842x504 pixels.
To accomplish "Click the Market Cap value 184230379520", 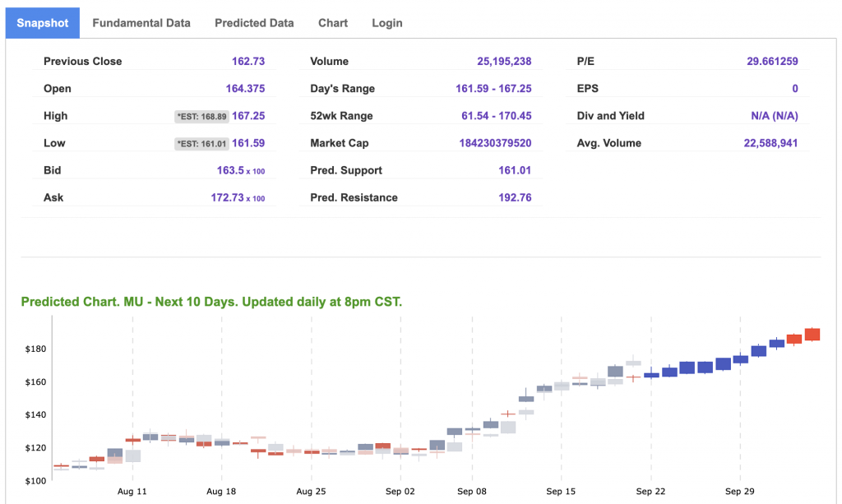I will 495,143.
